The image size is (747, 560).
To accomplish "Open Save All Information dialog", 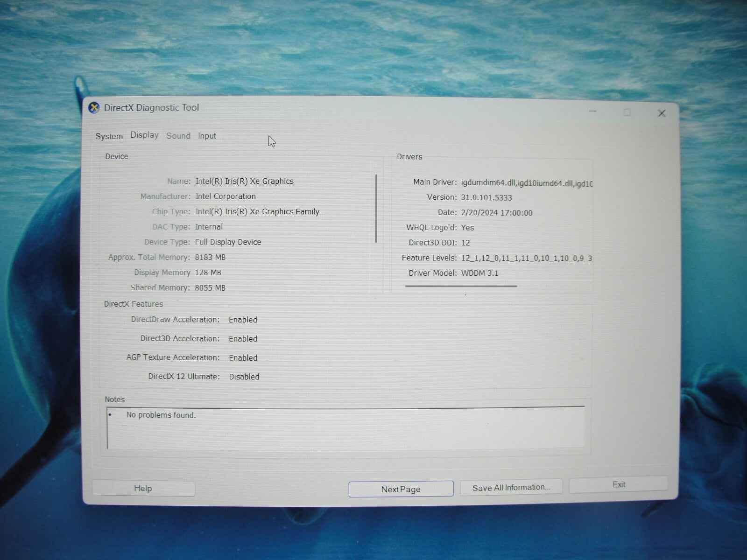I will 511,487.
